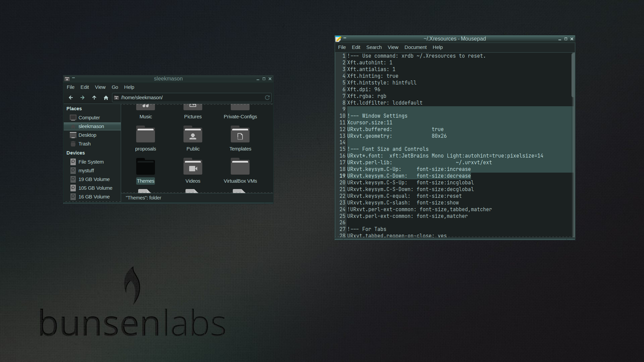Click the Xft.dpi: 96 line

coord(364,89)
